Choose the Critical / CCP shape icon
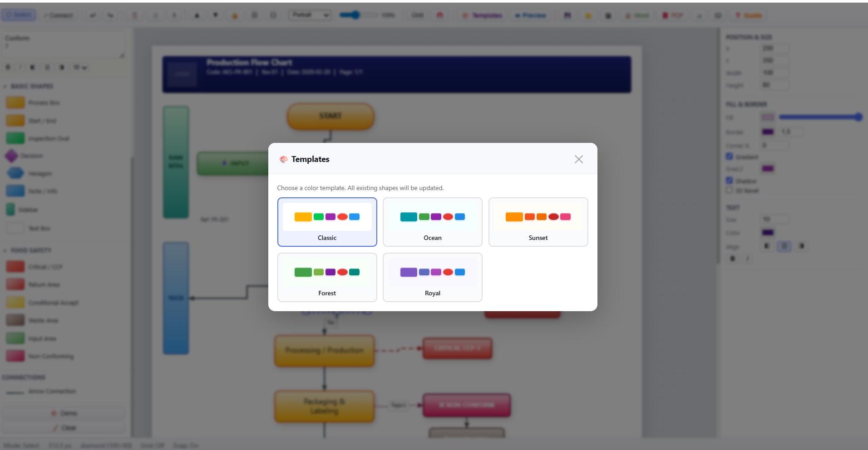Viewport: 868px width, 450px height. [x=15, y=267]
